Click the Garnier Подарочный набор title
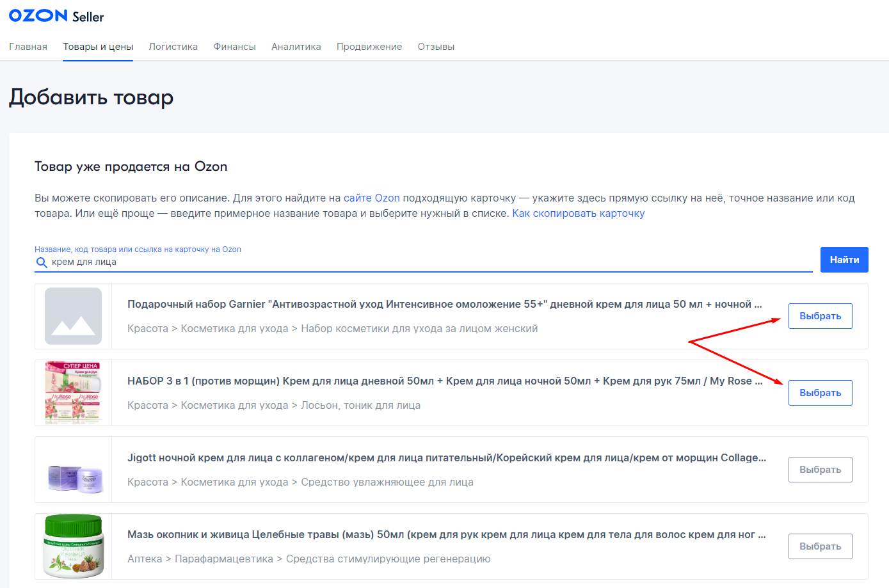Viewport: 889px width, 588px height. pyautogui.click(x=445, y=305)
